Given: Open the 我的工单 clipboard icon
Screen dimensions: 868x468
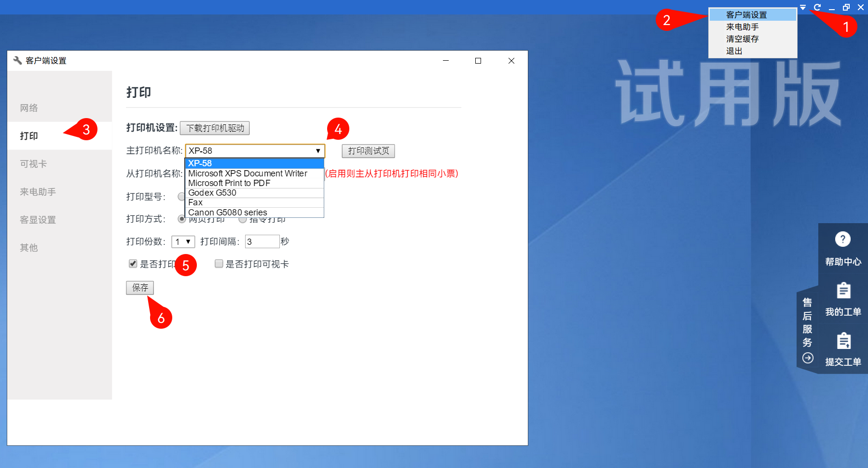Looking at the screenshot, I should coord(843,290).
